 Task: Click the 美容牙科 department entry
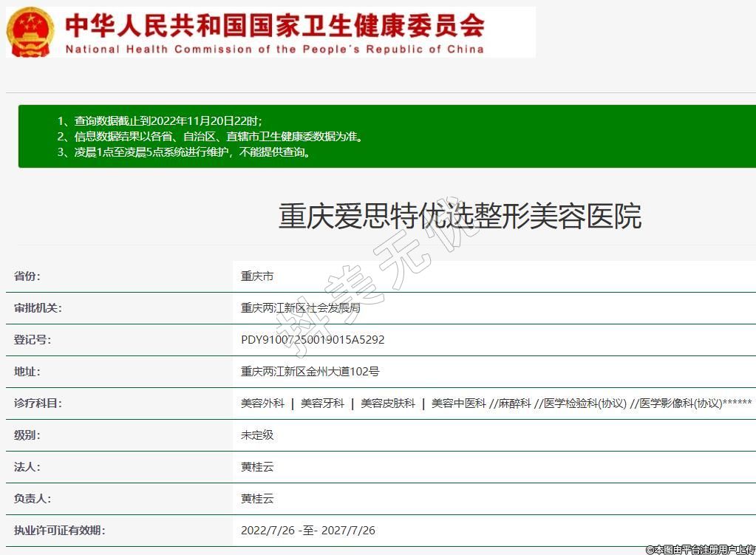[x=322, y=404]
